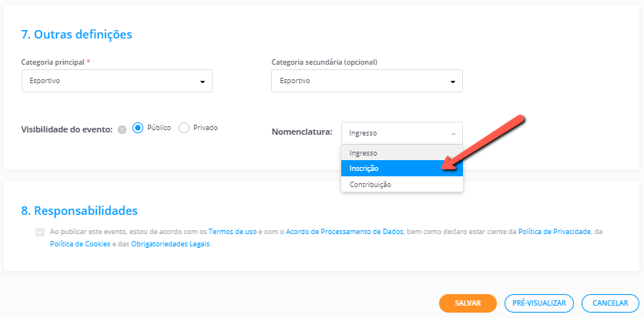This screenshot has height=318, width=644.
Task: Click the Nomenclatura combo box showing Ingresso
Action: coord(401,133)
